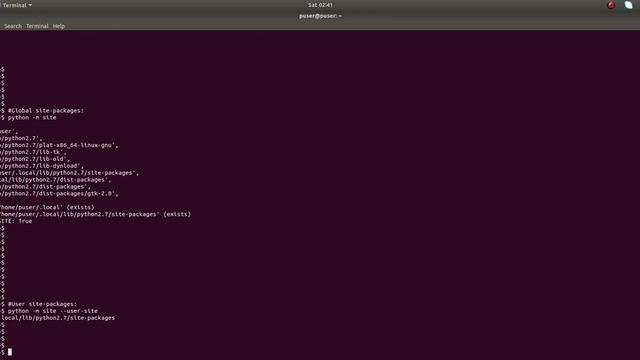Click the '.local/lib/python2.7/site-packages',' path entry
Viewport: 640px width, 360px height.
[x=69, y=173]
